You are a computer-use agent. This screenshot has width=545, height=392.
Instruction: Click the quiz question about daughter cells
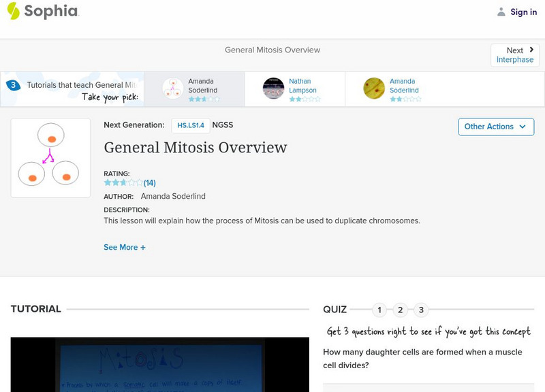[422, 359]
